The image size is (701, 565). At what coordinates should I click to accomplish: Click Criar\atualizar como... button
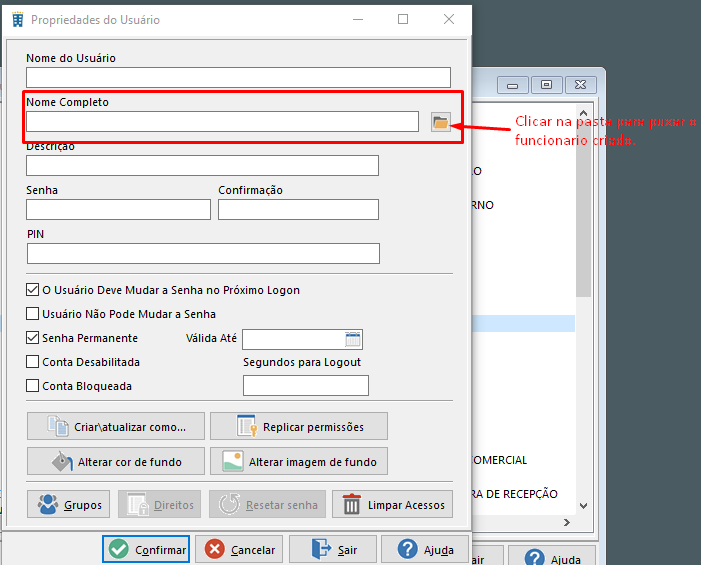(116, 426)
